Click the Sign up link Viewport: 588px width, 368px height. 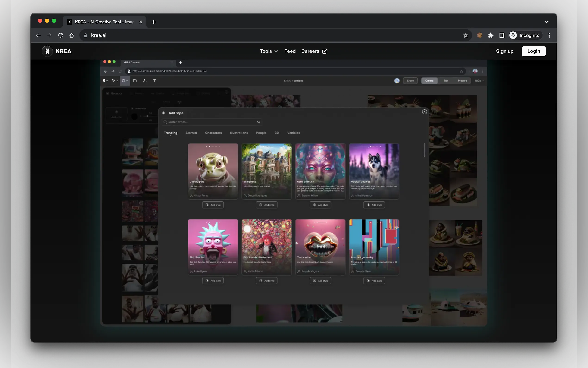click(504, 51)
